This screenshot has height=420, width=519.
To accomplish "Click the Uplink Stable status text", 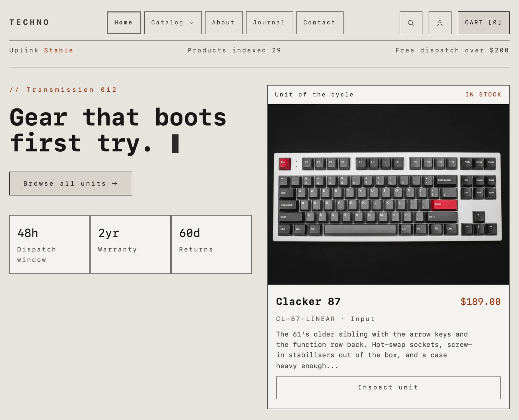I will 41,50.
